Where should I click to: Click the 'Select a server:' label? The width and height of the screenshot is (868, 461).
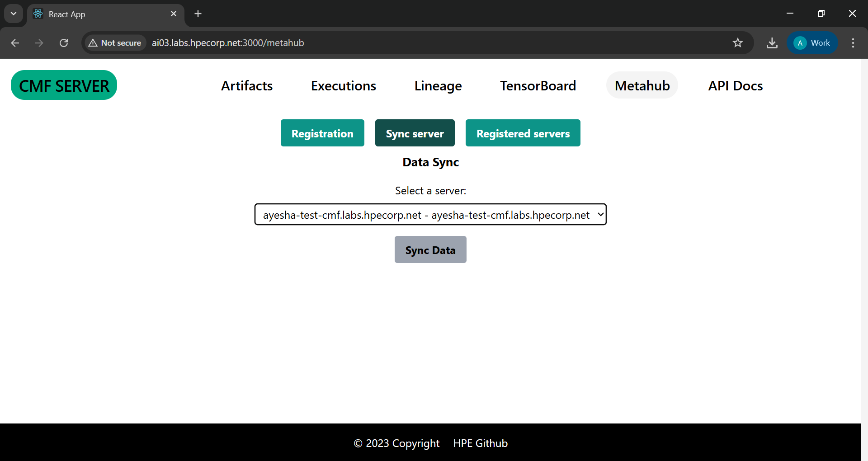(430, 191)
